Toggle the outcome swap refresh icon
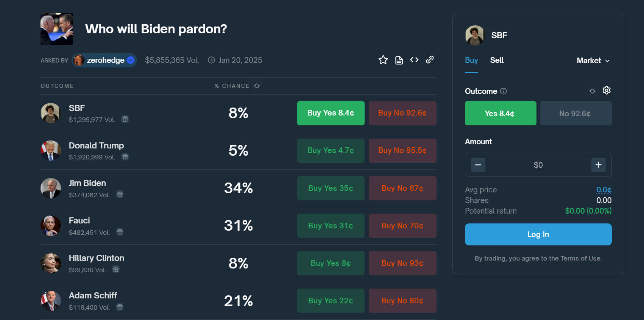The height and width of the screenshot is (320, 644). [x=592, y=91]
